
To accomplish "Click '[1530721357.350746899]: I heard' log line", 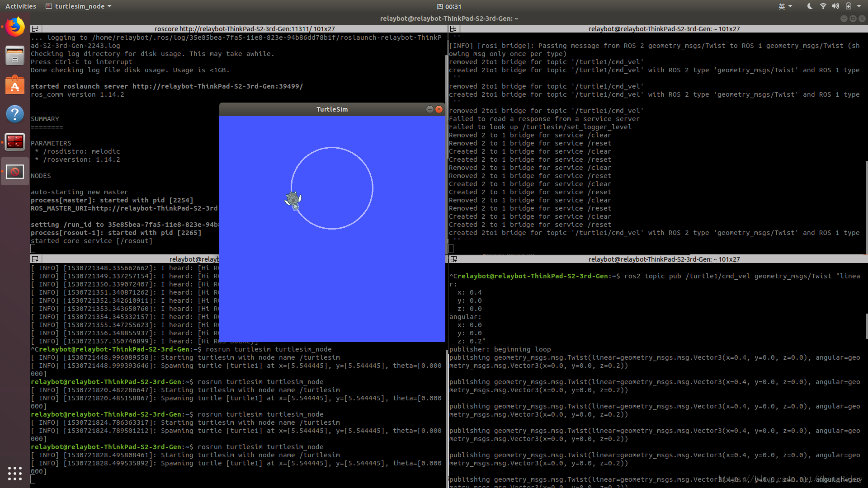I will click(x=125, y=341).
